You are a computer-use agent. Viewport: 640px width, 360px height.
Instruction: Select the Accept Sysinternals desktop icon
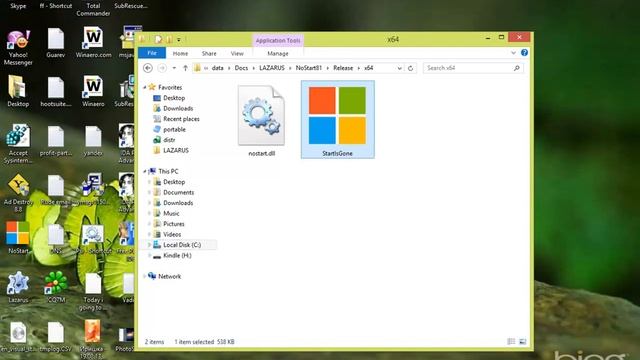18,144
